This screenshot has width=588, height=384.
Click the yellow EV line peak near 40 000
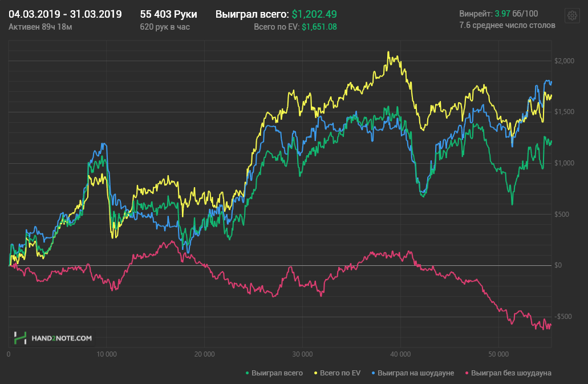coord(388,52)
